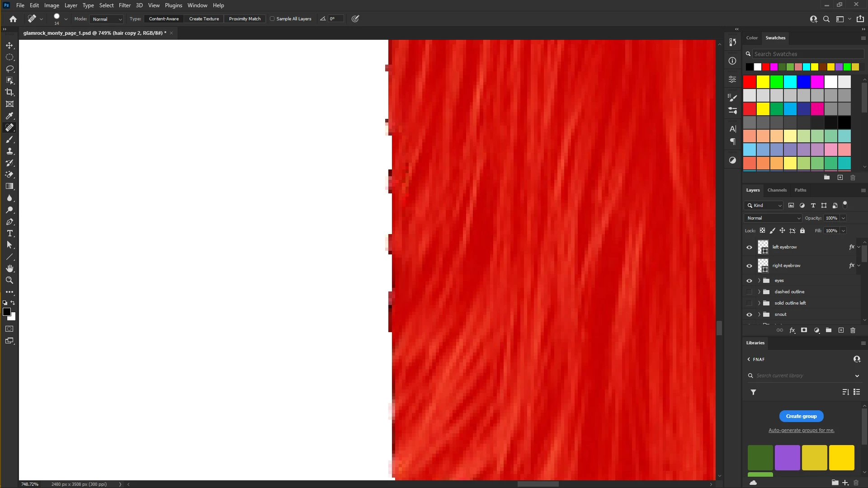Add a layer mask to the layer

coord(804,330)
